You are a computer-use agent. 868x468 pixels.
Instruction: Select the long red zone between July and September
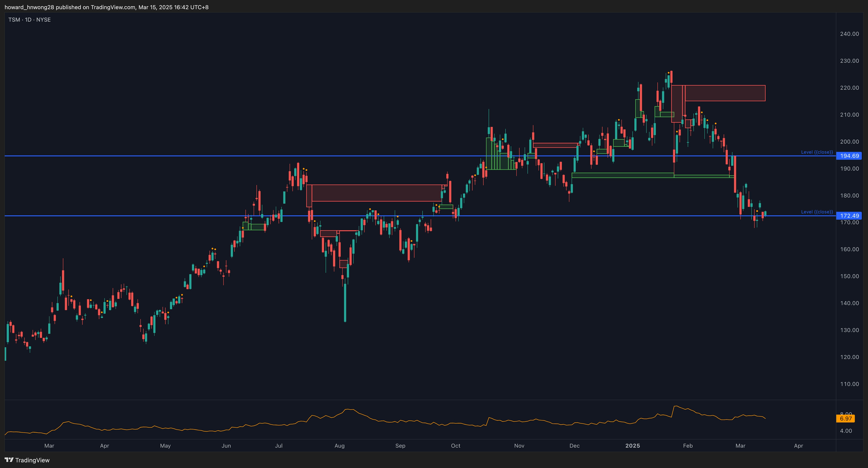click(x=376, y=193)
